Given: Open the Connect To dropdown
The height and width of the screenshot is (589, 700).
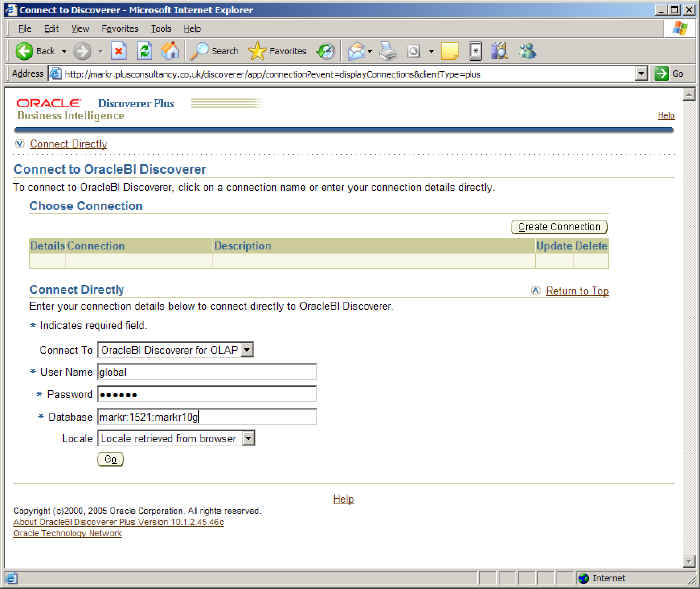Looking at the screenshot, I should click(175, 350).
